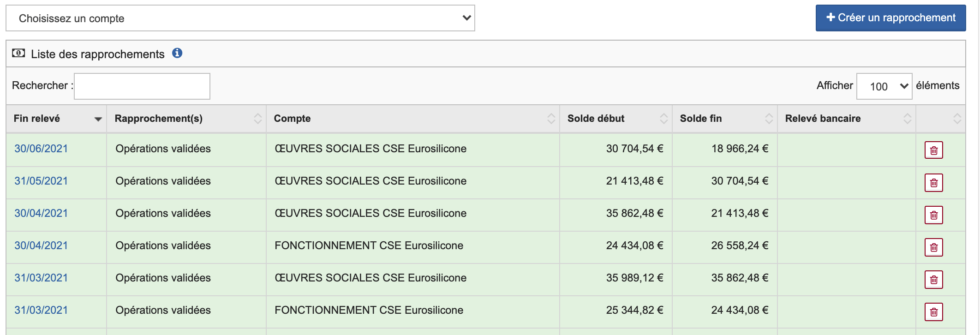Remove the 31/03/2021 ŒUVRES SOCIALES entry
Viewport: 980px width, 335px height.
click(x=933, y=280)
